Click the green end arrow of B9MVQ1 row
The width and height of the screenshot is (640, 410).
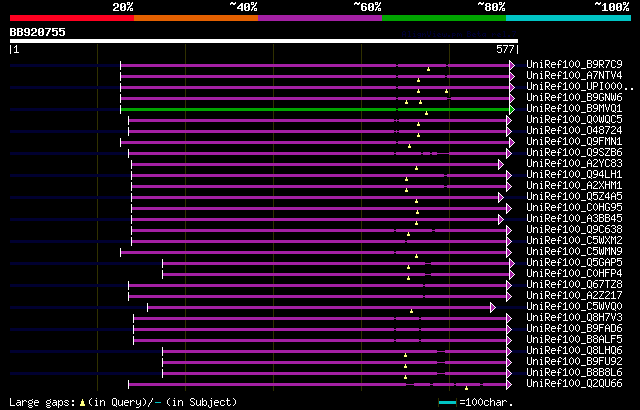pos(512,109)
